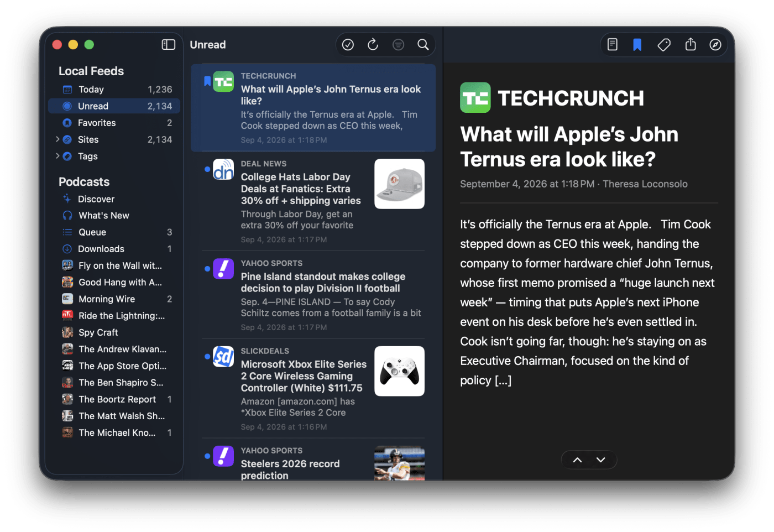Expand the Tags group
This screenshot has width=774, height=532.
57,156
